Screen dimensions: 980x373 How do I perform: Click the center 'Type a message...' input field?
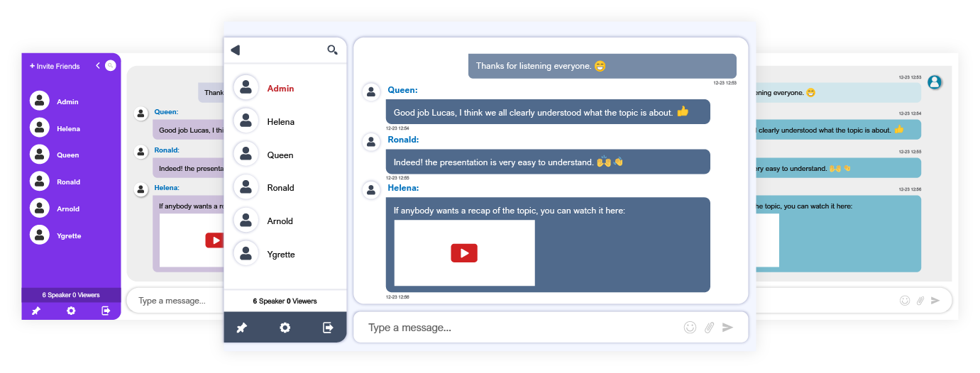click(x=518, y=328)
